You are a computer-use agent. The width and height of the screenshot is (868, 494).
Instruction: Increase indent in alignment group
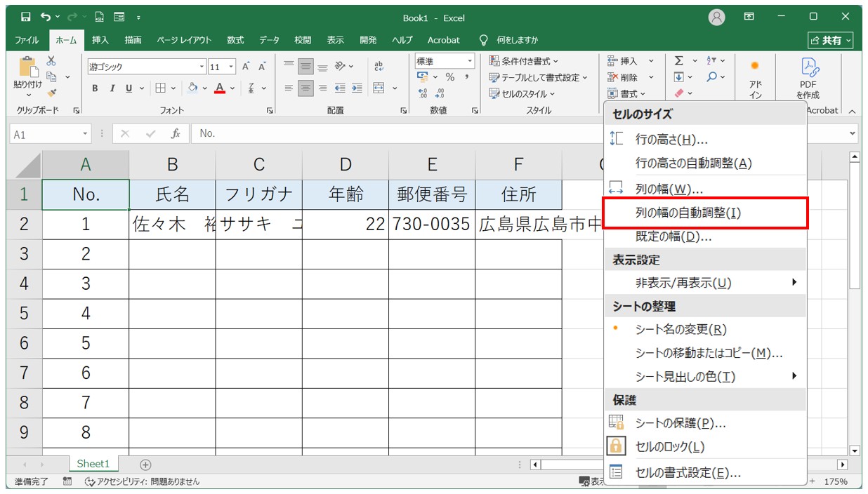point(357,88)
